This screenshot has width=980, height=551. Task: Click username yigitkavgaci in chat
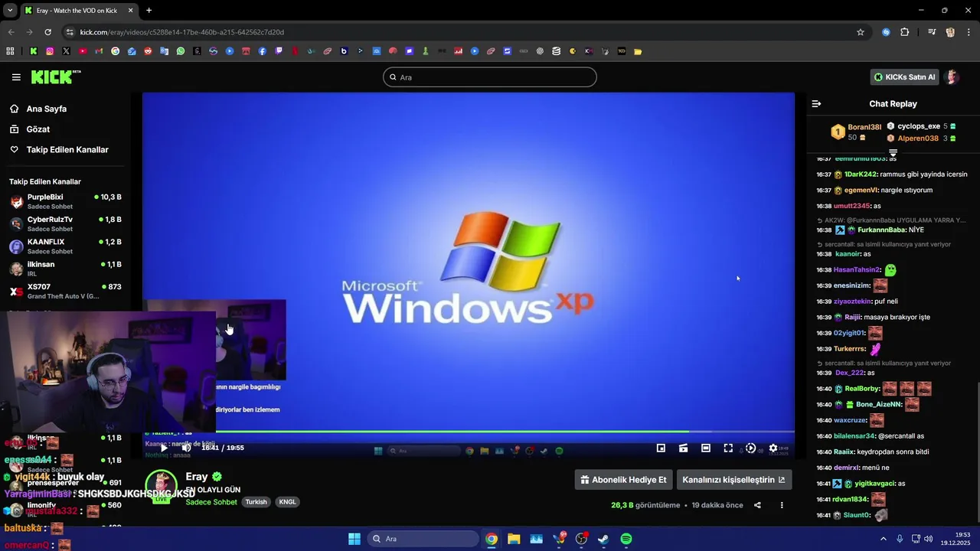coord(874,484)
